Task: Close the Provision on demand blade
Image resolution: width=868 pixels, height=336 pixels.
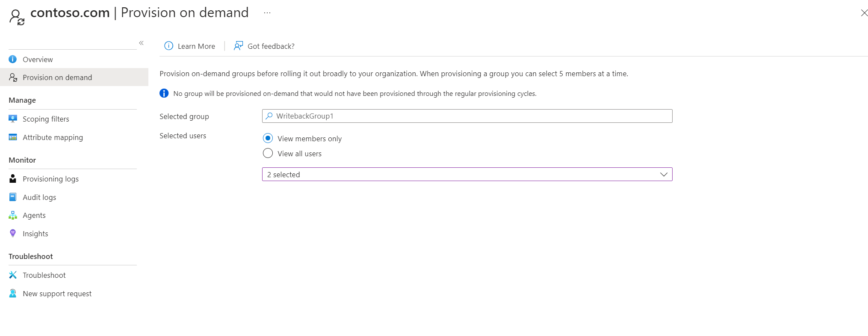Action: 864,13
